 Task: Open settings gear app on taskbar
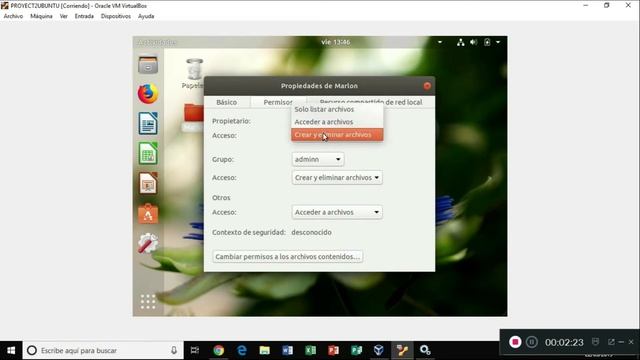pos(425,350)
